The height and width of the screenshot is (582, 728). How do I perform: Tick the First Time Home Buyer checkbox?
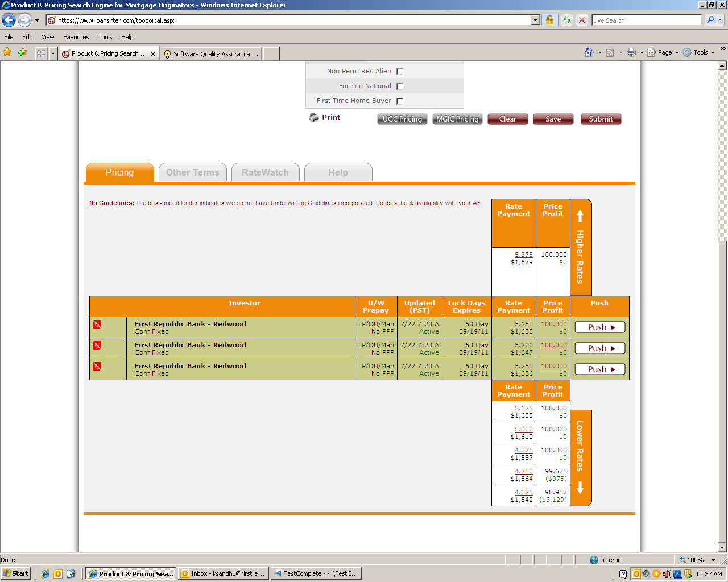click(400, 101)
